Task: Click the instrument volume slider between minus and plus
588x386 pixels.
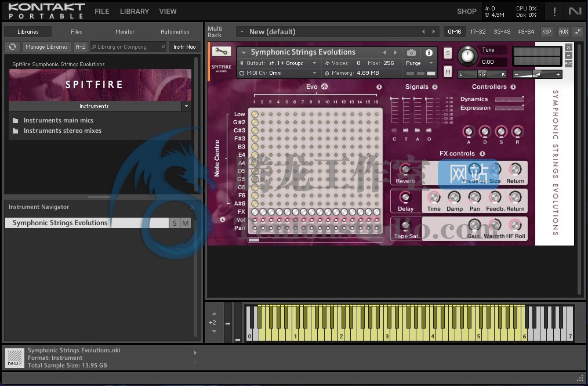Action: point(537,74)
